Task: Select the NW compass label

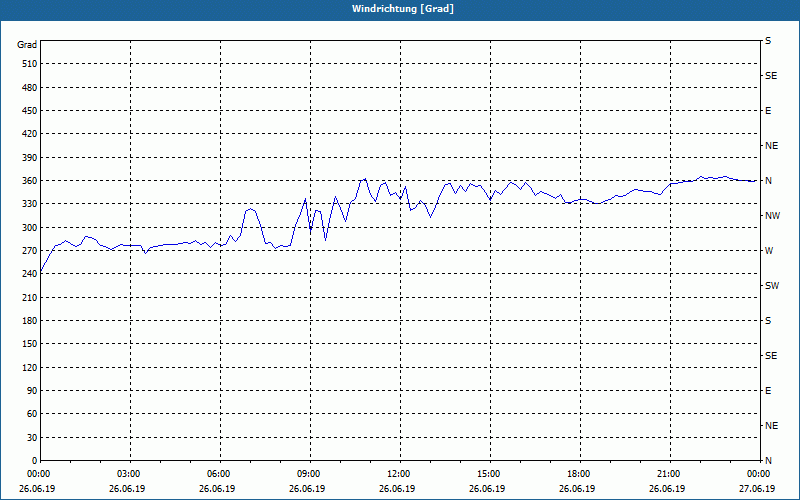Action: (x=772, y=216)
